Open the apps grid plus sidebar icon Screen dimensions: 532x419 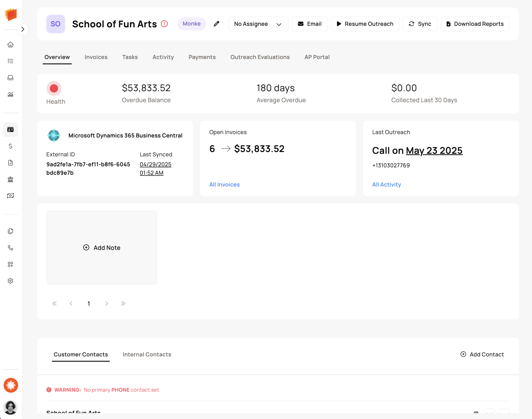(10, 264)
